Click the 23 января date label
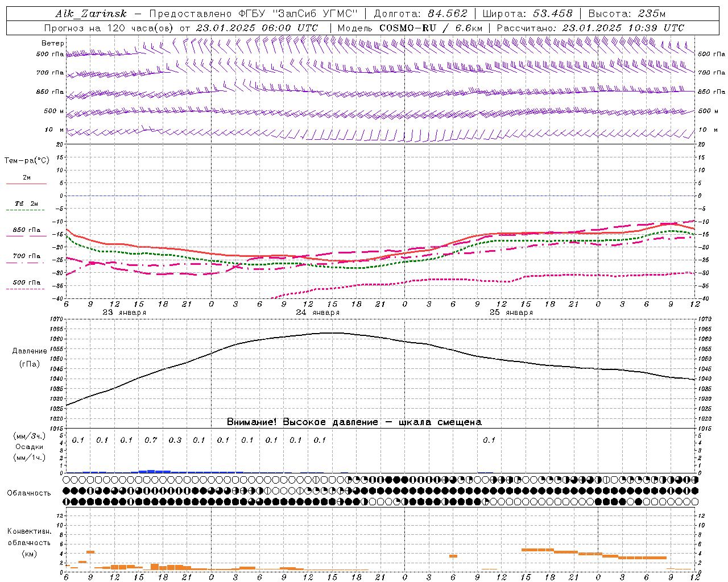This screenshot has height=582, width=728. point(124,313)
